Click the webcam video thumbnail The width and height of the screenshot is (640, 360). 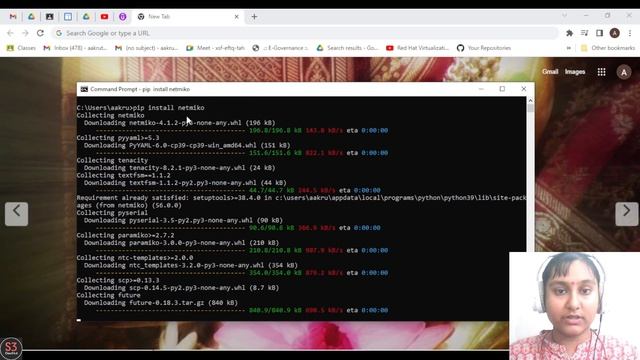(574, 306)
